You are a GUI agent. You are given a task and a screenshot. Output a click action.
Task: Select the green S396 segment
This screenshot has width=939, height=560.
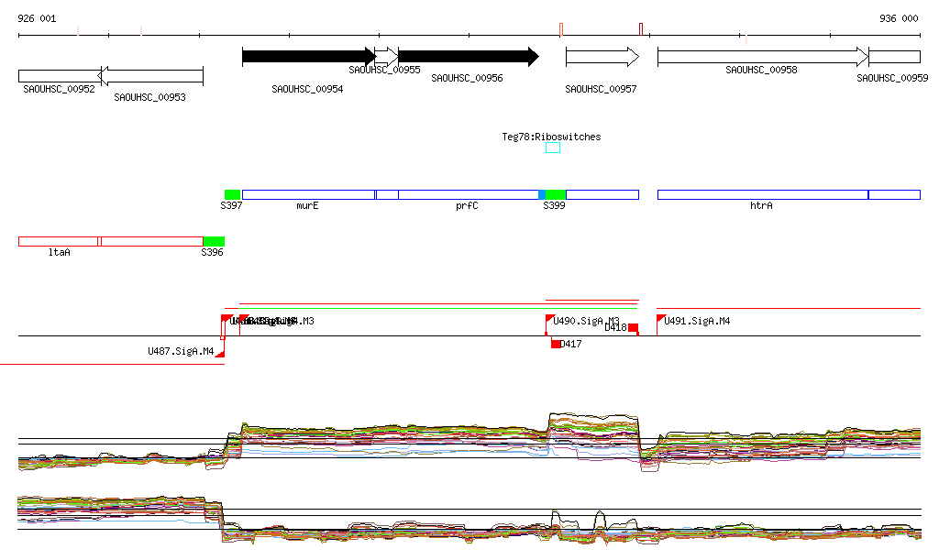click(x=214, y=241)
